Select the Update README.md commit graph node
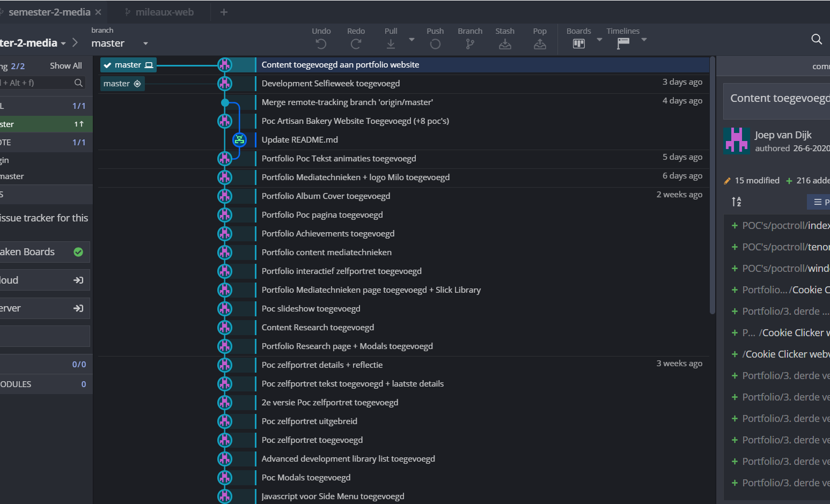This screenshot has height=504, width=830. pyautogui.click(x=239, y=140)
